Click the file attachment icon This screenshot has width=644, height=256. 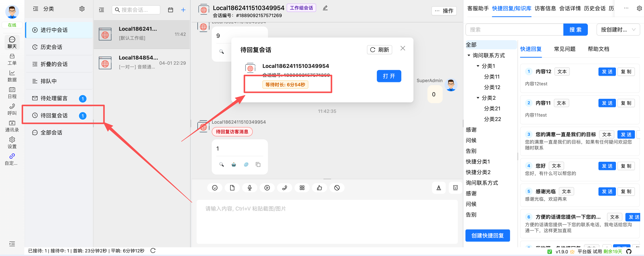pos(232,188)
